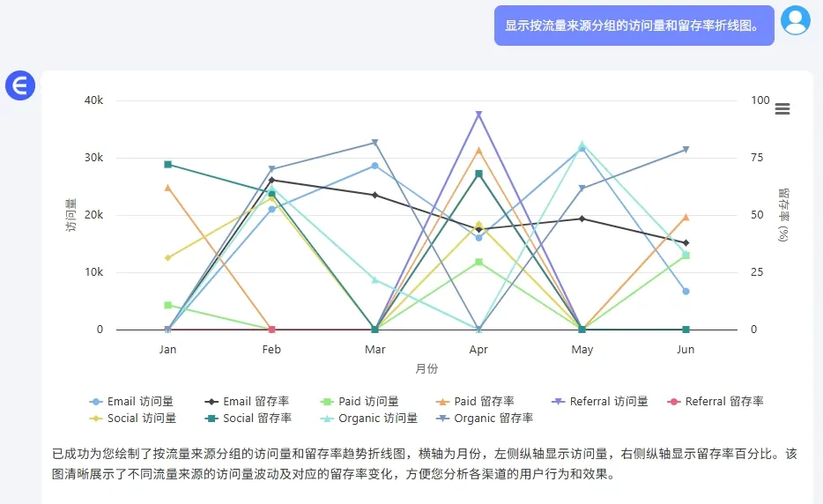Toggle Paid 留存率 legend item
This screenshot has width=823, height=504.
tap(475, 402)
